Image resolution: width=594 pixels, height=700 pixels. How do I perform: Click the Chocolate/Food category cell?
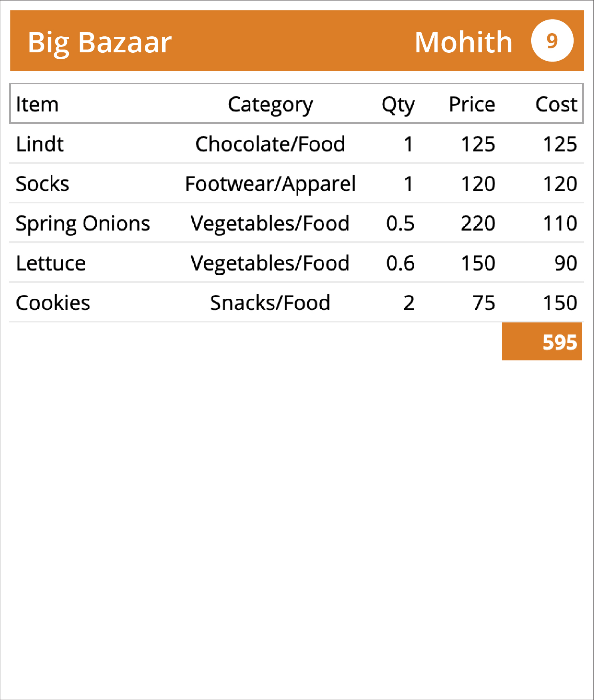[270, 144]
